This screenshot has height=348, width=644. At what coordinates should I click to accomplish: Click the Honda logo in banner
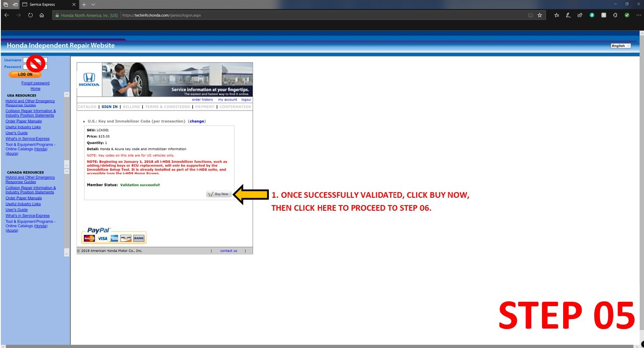[x=89, y=79]
